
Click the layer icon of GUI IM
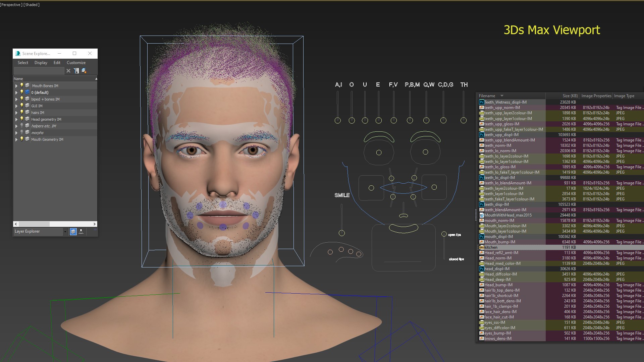[x=27, y=106]
